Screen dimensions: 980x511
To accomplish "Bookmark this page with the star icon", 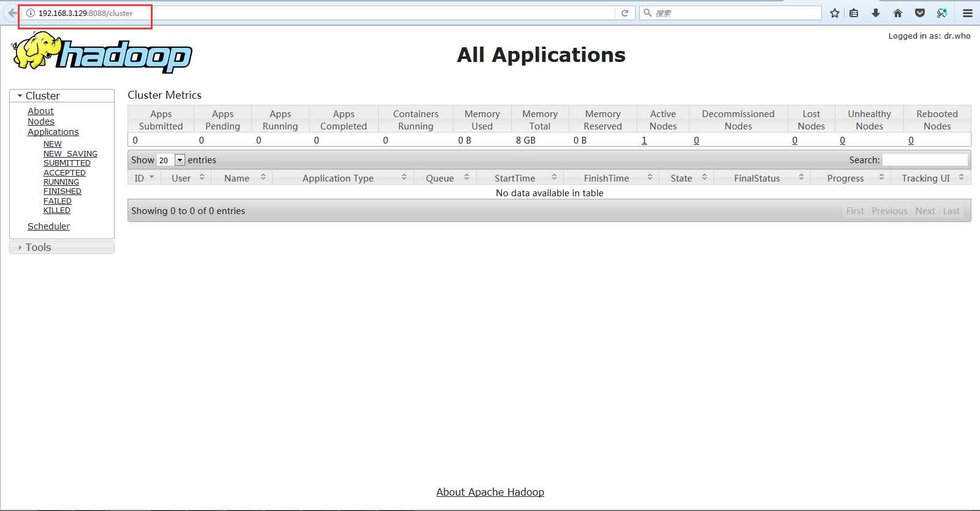I will (834, 13).
